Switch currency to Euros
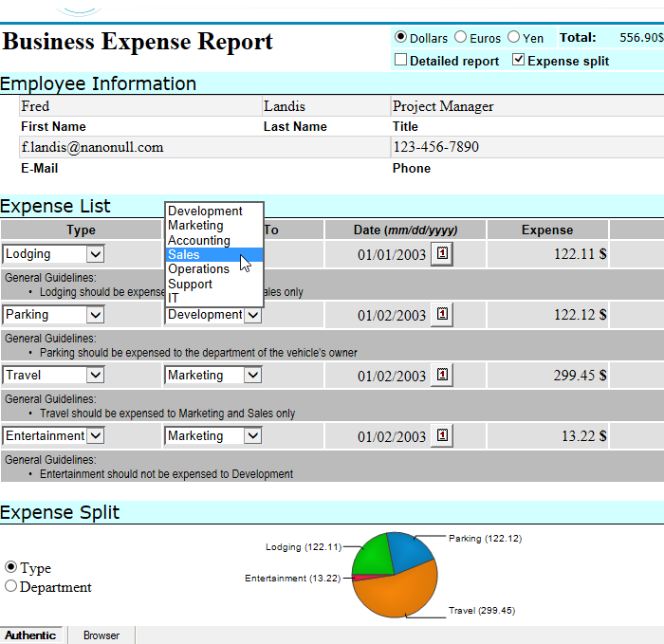664x644 pixels. click(461, 38)
